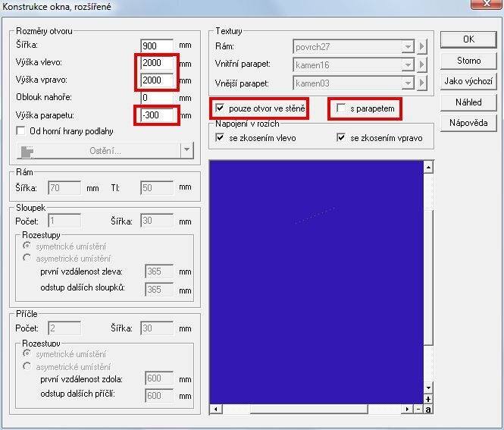Click the Výška parapetu field
504x430 pixels.
[157, 115]
